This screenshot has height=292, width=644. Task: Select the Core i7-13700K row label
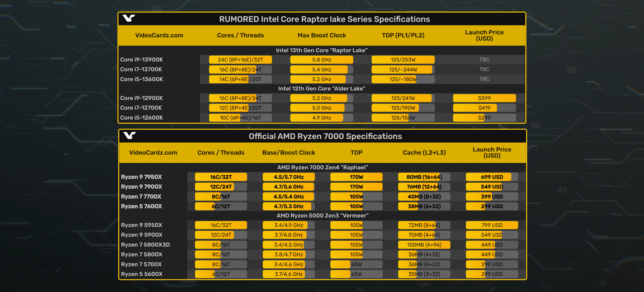pos(141,69)
